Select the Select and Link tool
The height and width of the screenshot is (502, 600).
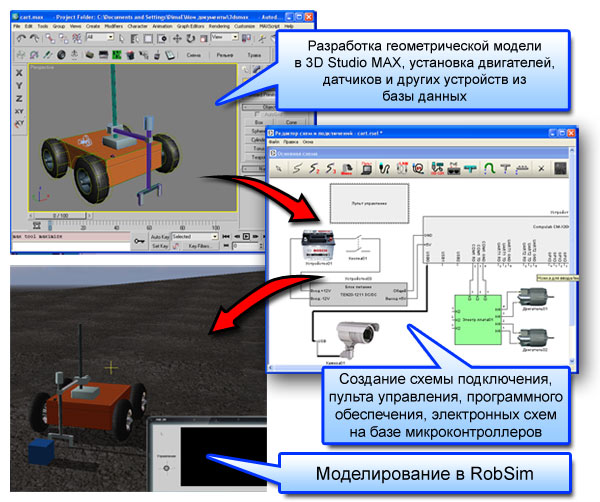(x=50, y=38)
